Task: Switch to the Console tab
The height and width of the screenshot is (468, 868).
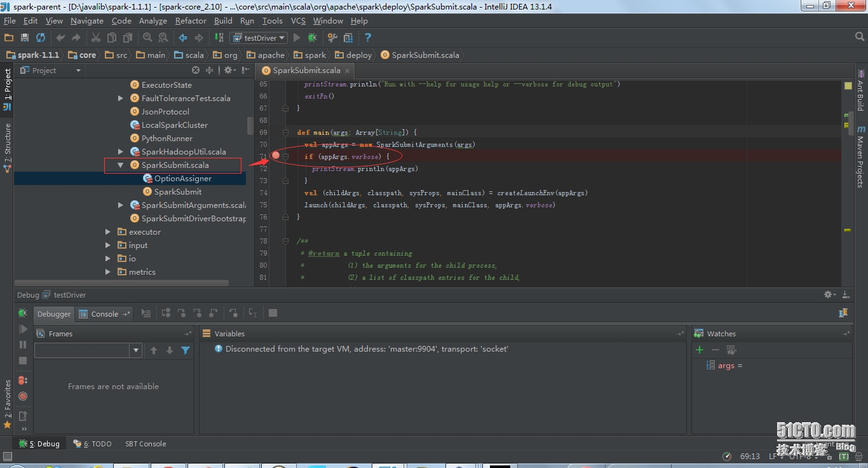Action: (x=104, y=313)
